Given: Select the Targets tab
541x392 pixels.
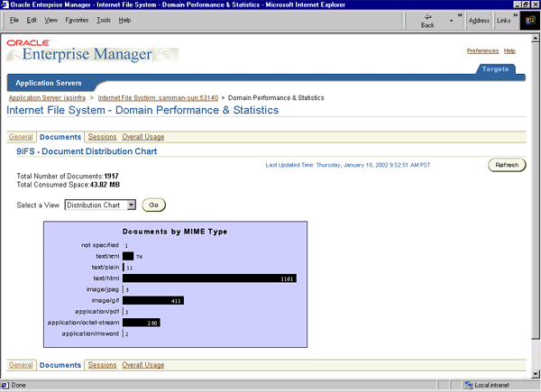Looking at the screenshot, I should tap(495, 69).
